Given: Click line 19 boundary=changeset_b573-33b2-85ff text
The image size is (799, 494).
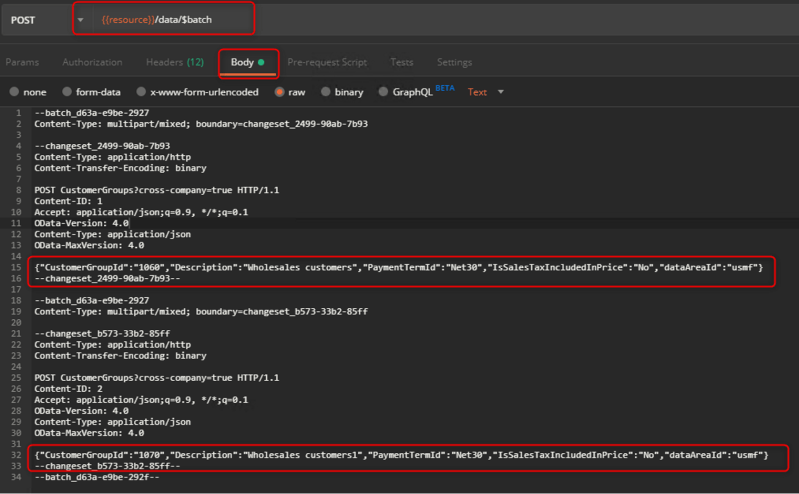Looking at the screenshot, I should coord(282,311).
